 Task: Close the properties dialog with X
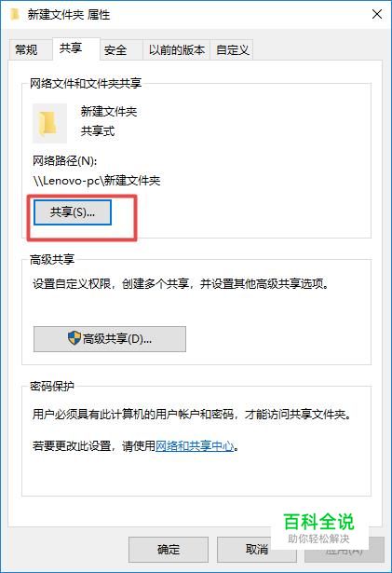pos(377,14)
